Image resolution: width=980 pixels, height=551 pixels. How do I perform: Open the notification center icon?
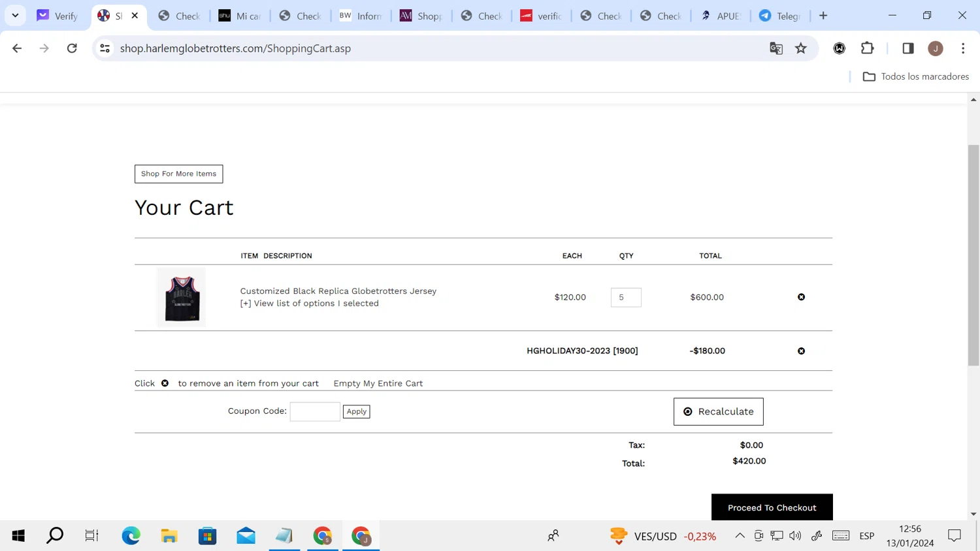coord(955,536)
